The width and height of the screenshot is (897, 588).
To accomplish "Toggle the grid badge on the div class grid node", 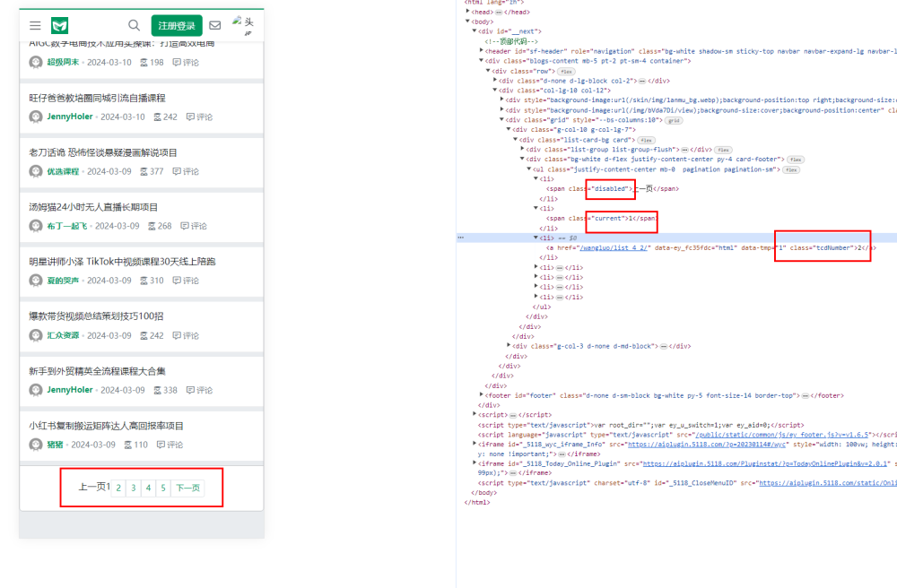I will pyautogui.click(x=674, y=121).
